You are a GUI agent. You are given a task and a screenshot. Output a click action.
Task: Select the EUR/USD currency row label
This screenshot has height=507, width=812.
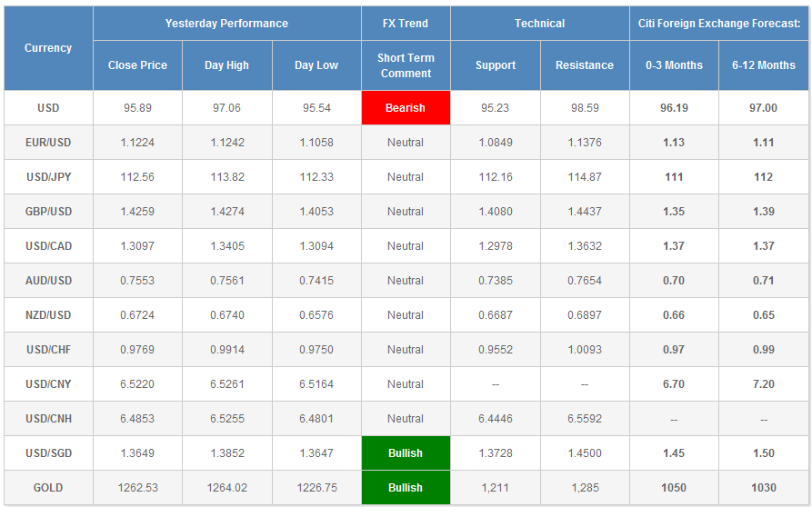pyautogui.click(x=48, y=143)
